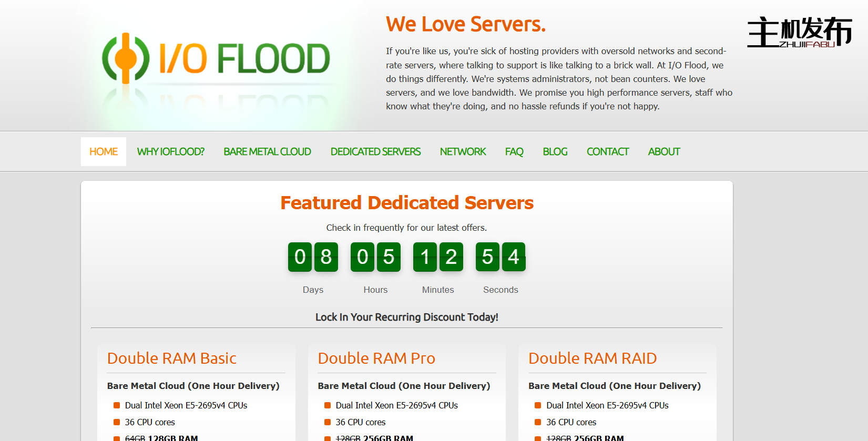
Task: Go to Bare Metal Cloud page
Action: pyautogui.click(x=267, y=152)
